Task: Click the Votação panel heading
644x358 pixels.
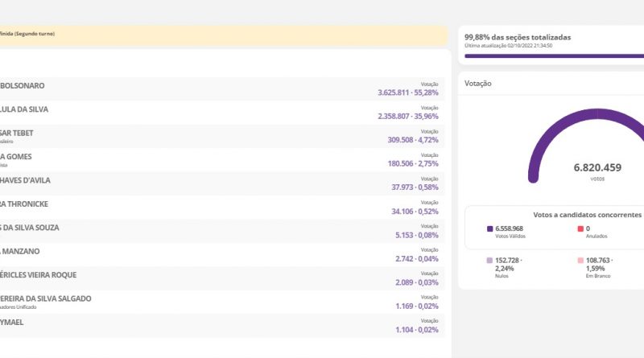Action: (x=478, y=83)
